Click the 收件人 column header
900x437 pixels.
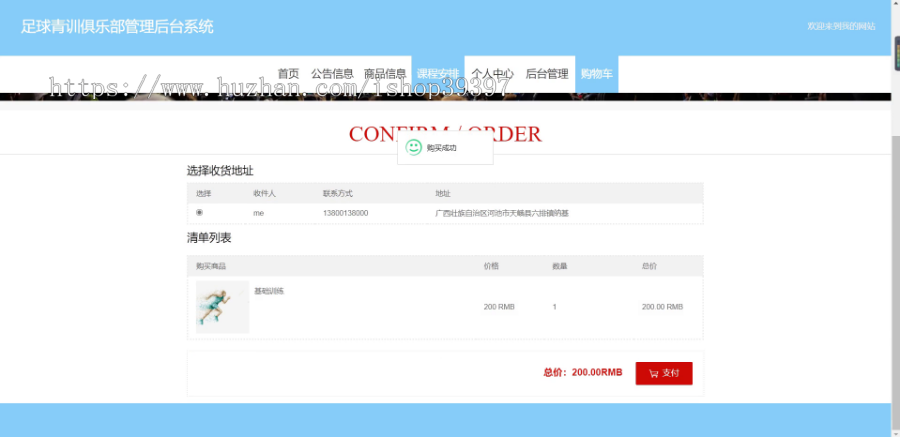[x=264, y=194]
